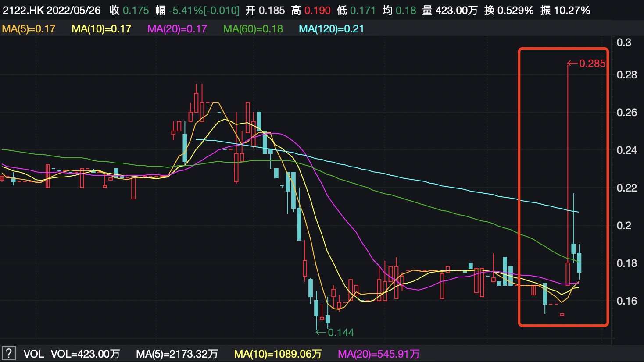Click the turnover rate 0.529% value

[x=515, y=11]
